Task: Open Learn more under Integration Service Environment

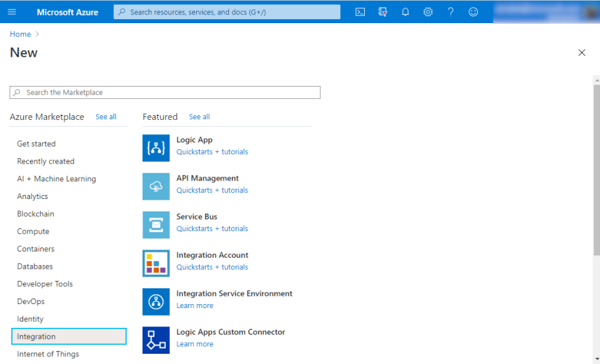Action: (195, 305)
